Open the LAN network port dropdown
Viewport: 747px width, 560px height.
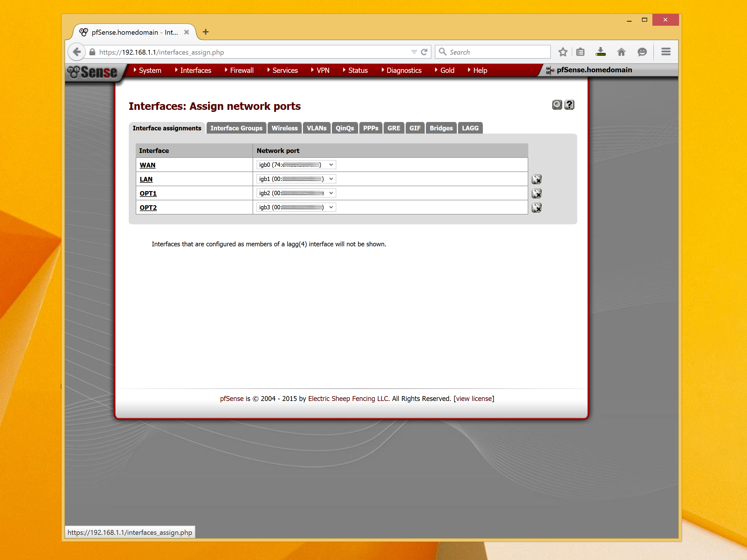[296, 179]
